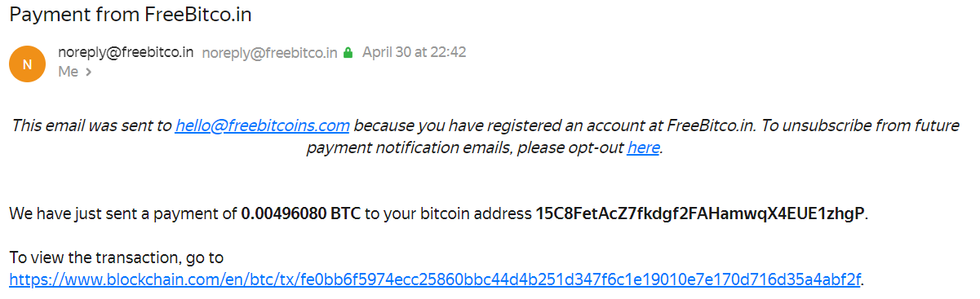Click the orange N sender avatar

click(x=27, y=64)
